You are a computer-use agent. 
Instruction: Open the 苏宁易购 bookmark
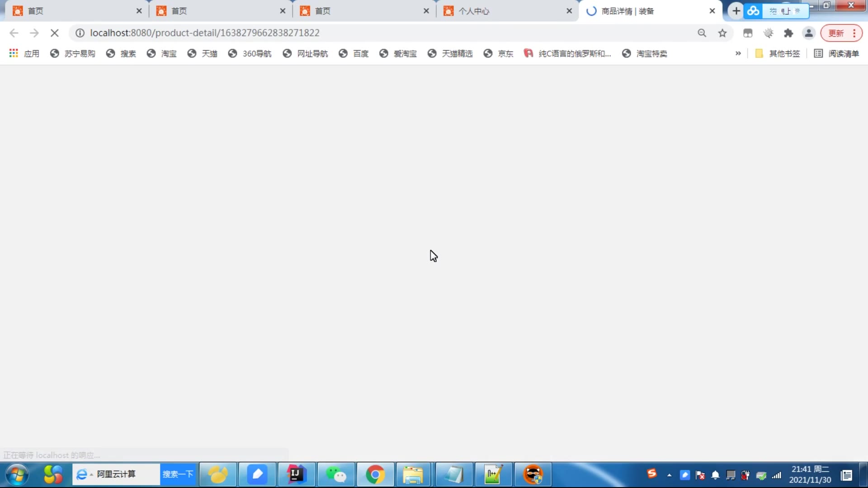click(x=73, y=53)
